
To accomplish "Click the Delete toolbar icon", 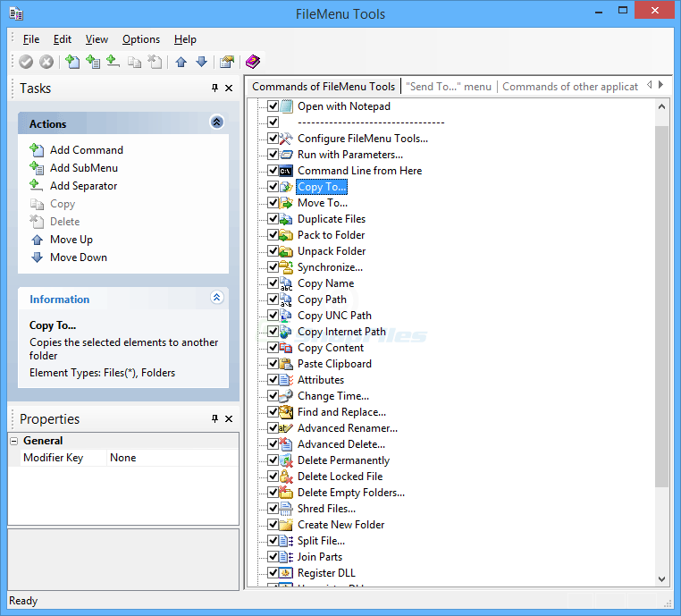I will click(155, 62).
